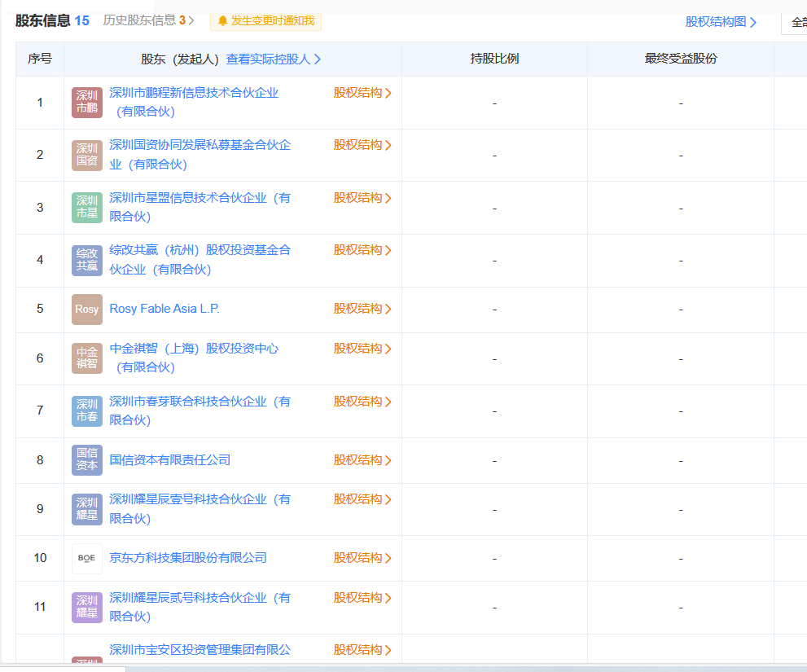This screenshot has width=807, height=672.
Task: Expand 股权结构 for 京东方科技集团股份有限公司
Action: click(x=362, y=558)
